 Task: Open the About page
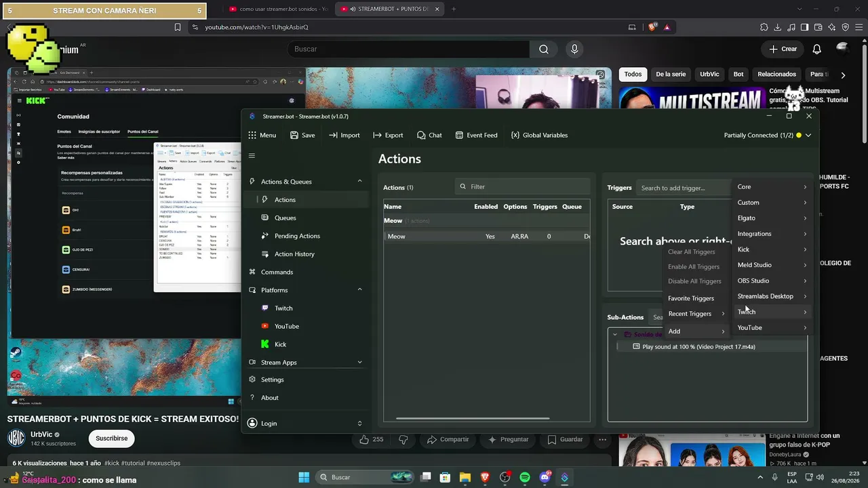[307, 398]
